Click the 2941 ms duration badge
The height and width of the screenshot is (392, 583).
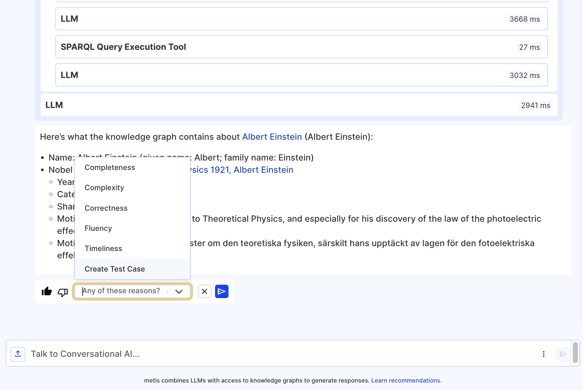(536, 105)
